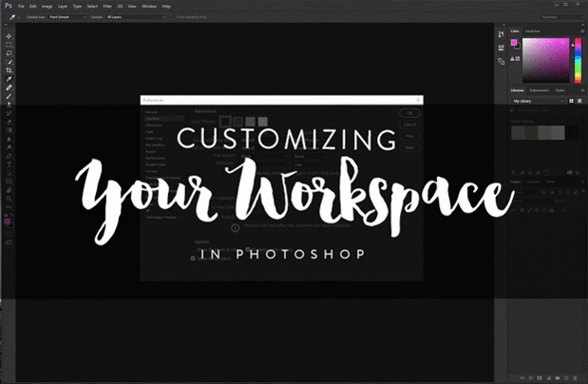The image size is (588, 384).
Task: Click the out-of-gamut warning triangle
Action: pos(512,59)
